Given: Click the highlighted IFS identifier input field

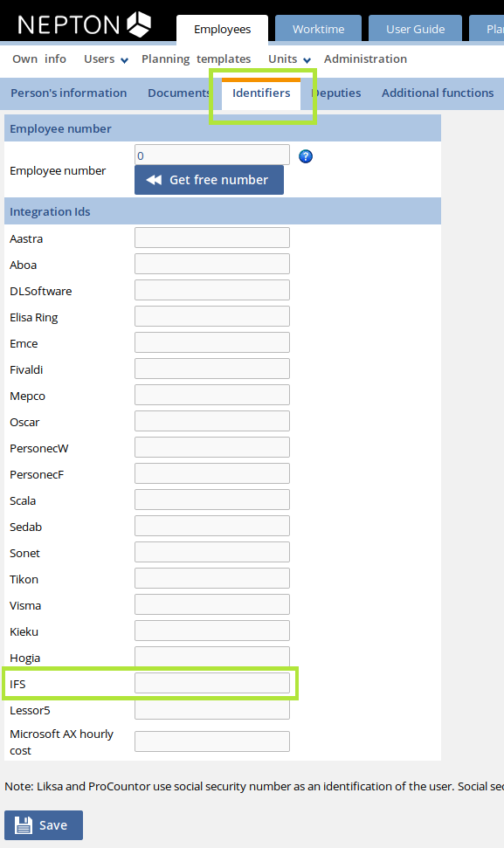Looking at the screenshot, I should [x=211, y=684].
